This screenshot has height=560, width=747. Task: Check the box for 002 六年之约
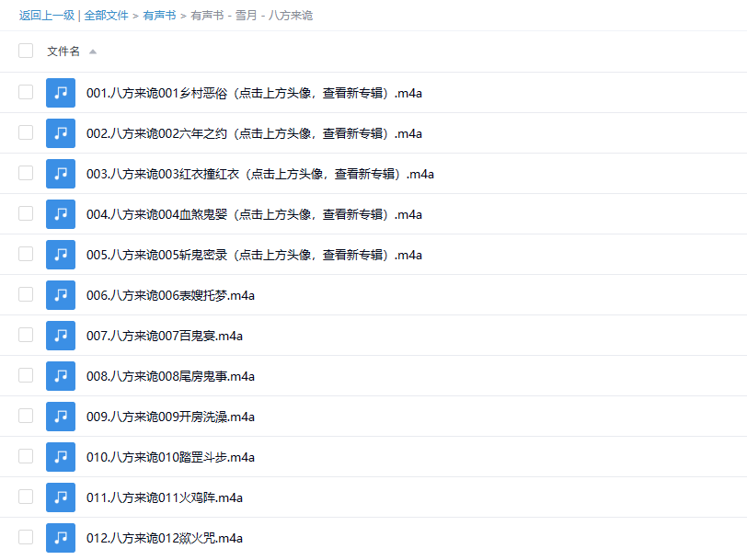pos(26,132)
